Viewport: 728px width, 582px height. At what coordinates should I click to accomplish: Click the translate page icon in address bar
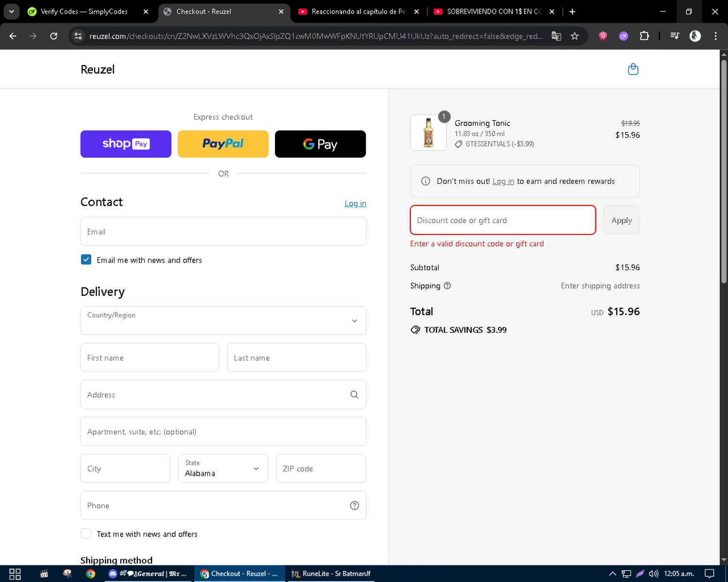(x=556, y=36)
